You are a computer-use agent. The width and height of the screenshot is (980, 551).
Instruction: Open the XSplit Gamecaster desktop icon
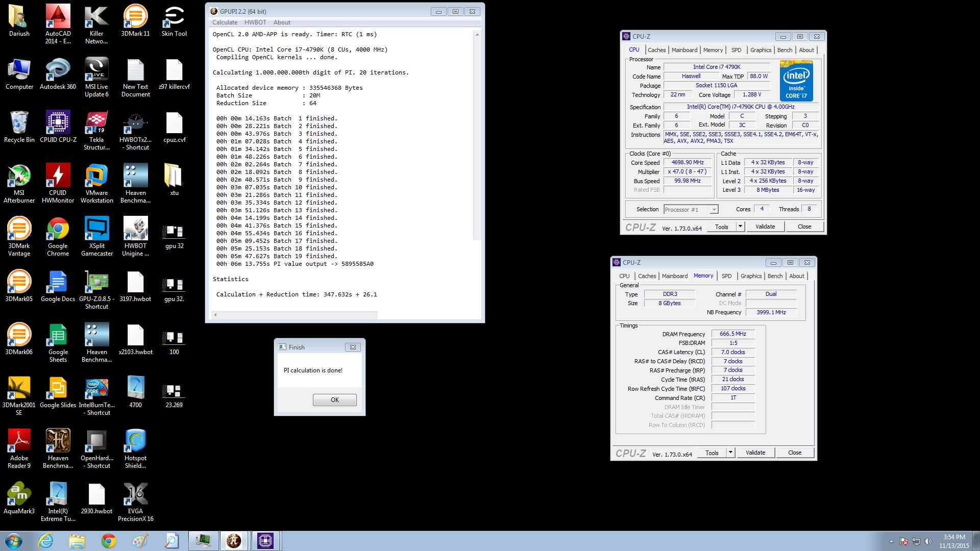coord(96,237)
